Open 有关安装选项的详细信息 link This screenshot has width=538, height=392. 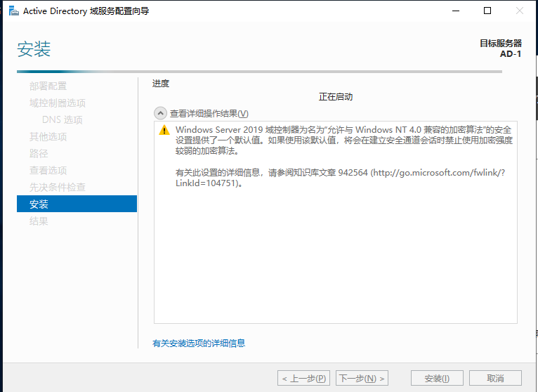(199, 344)
